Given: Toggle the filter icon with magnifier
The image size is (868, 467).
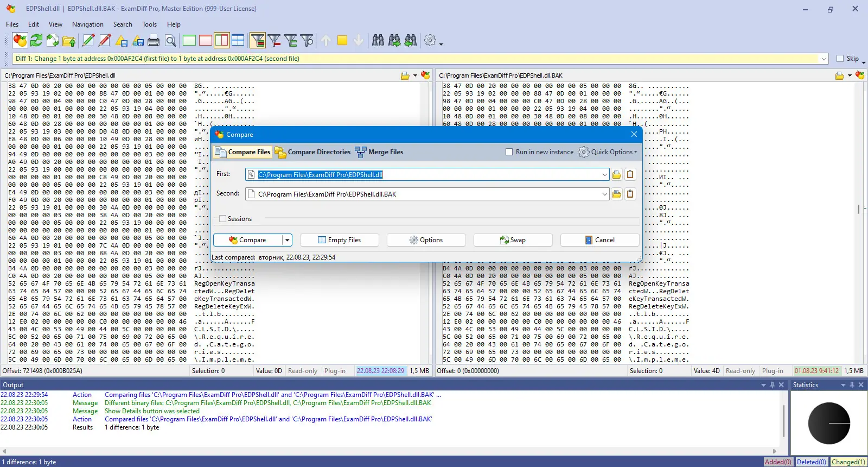Looking at the screenshot, I should coord(307,40).
